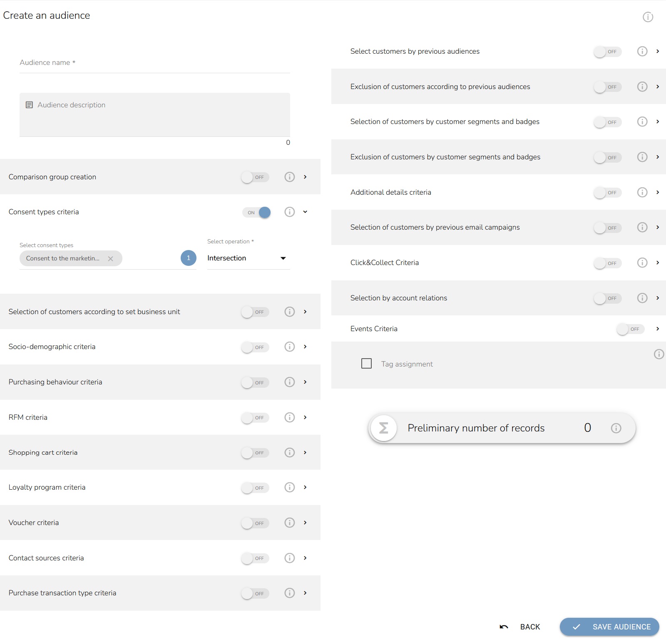Viewport: 666px width, 644px height.
Task: Open the Select operation Intersection dropdown
Action: pos(248,258)
